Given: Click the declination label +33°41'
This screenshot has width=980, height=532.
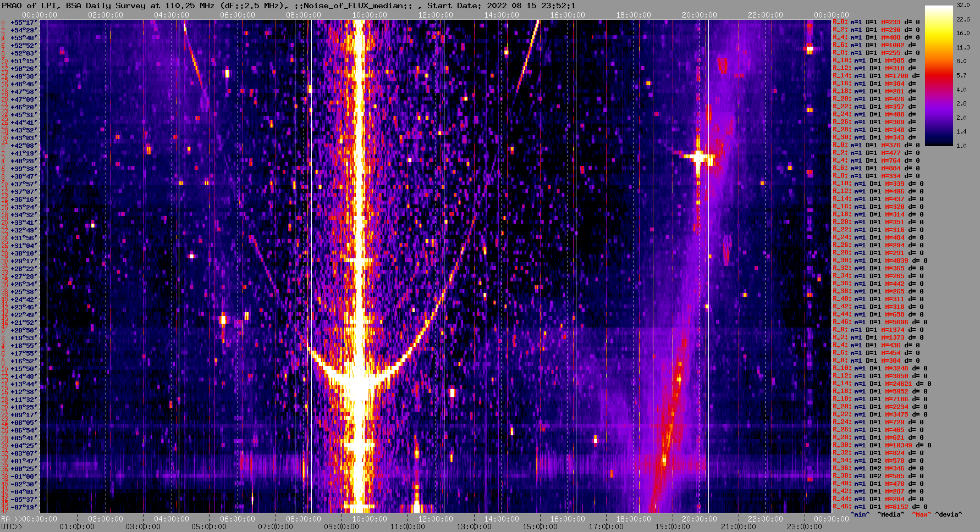Looking at the screenshot, I should point(23,223).
